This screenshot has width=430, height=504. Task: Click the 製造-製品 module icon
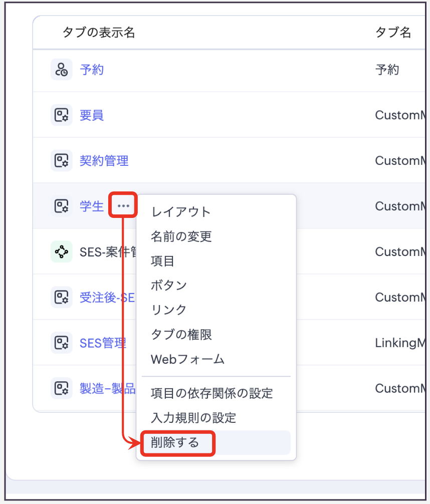(x=61, y=388)
